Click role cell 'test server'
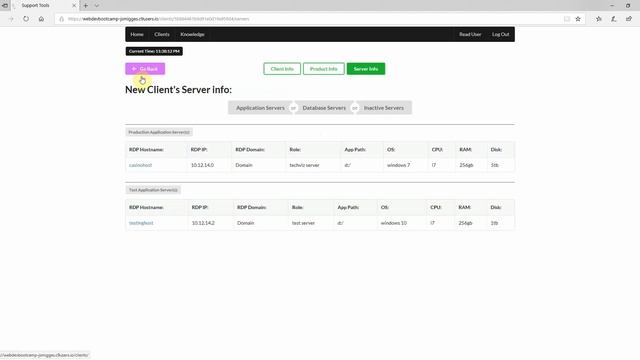This screenshot has height=360, width=640. [x=303, y=223]
